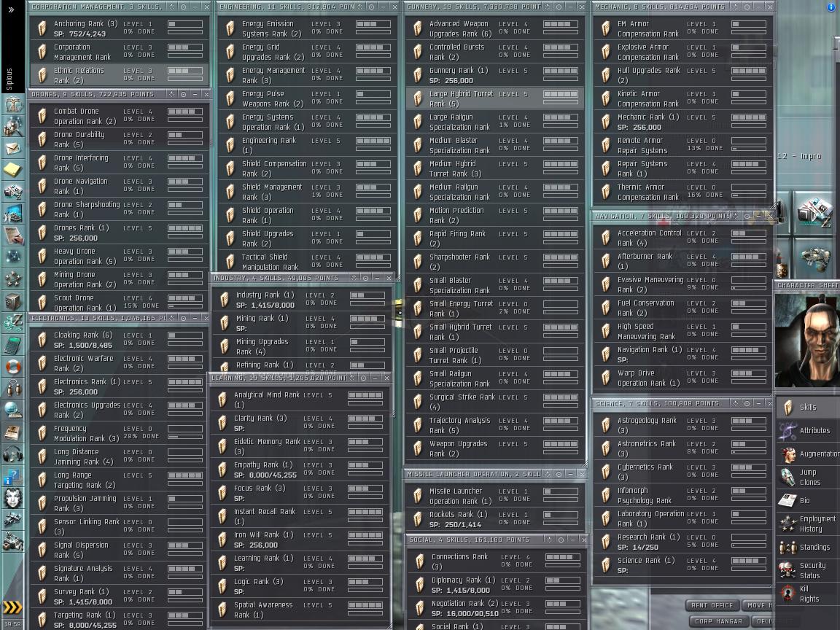Click the Drones Rank (1) skill book icon

[x=42, y=233]
